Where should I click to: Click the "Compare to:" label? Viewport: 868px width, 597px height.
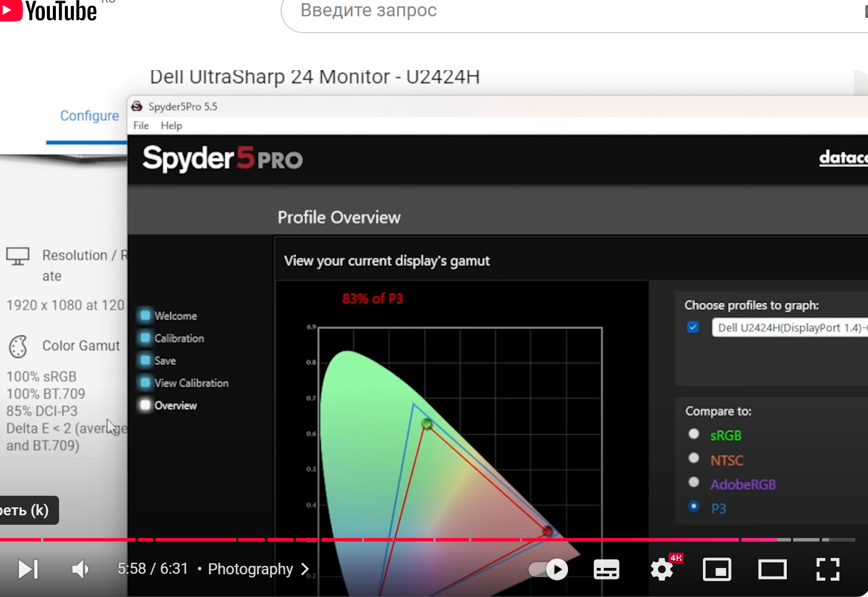tap(718, 411)
